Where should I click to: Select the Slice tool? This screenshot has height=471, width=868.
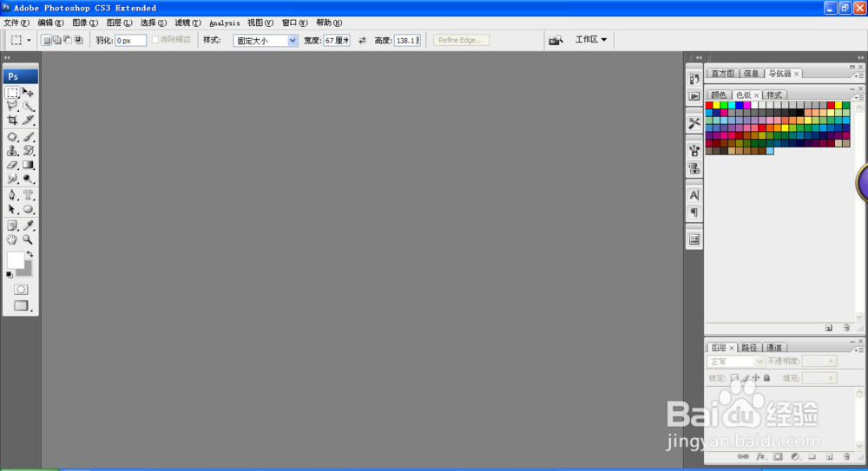coord(29,120)
